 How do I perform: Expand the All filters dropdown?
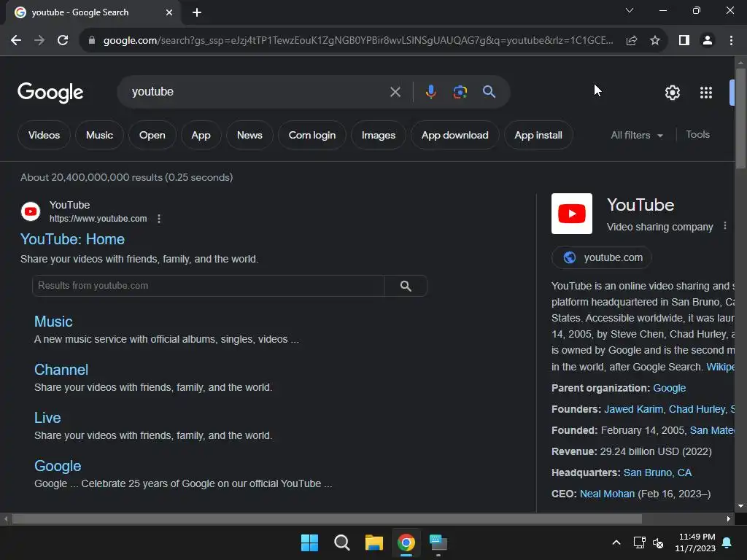[x=637, y=135]
